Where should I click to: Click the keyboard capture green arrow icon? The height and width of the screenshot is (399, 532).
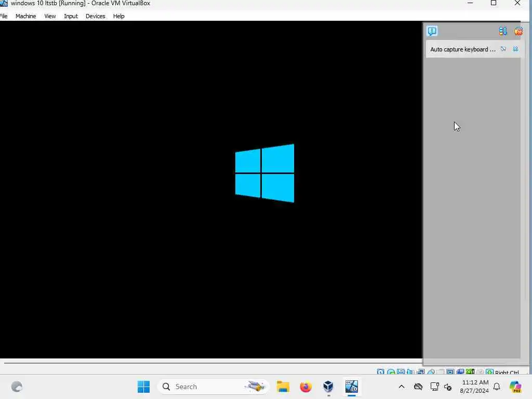pos(489,372)
